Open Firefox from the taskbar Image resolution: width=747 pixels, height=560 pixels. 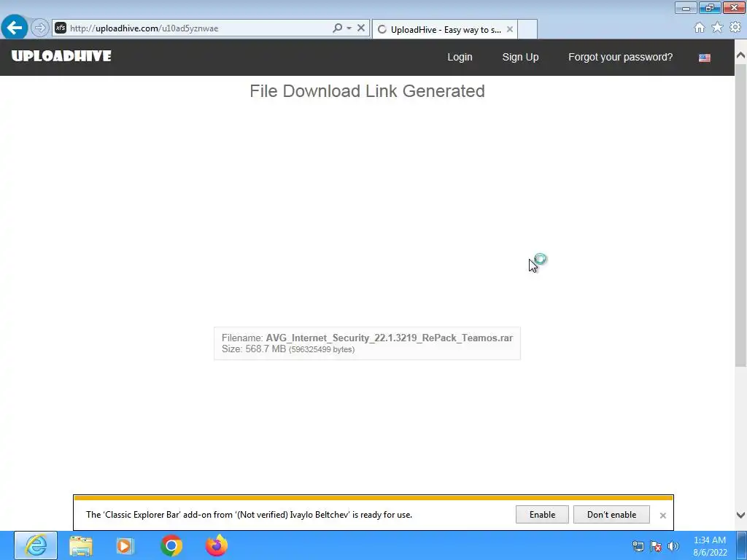tap(216, 545)
